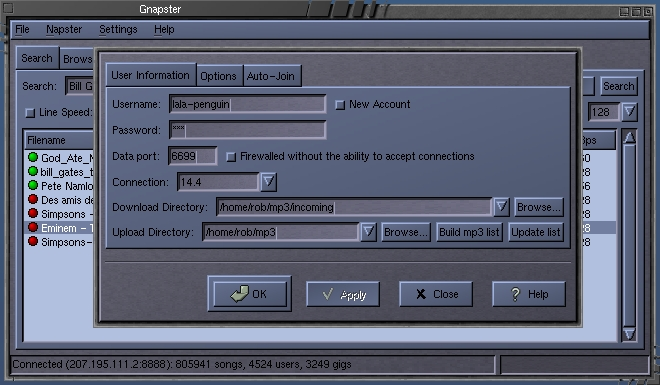Open the Download Directory dropdown arrow
Screen dimensions: 660x385
click(501, 207)
